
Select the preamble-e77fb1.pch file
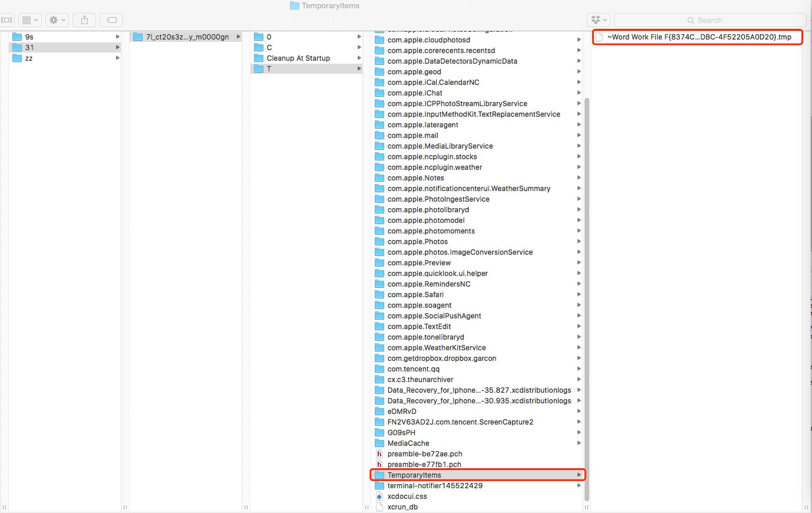(x=424, y=465)
